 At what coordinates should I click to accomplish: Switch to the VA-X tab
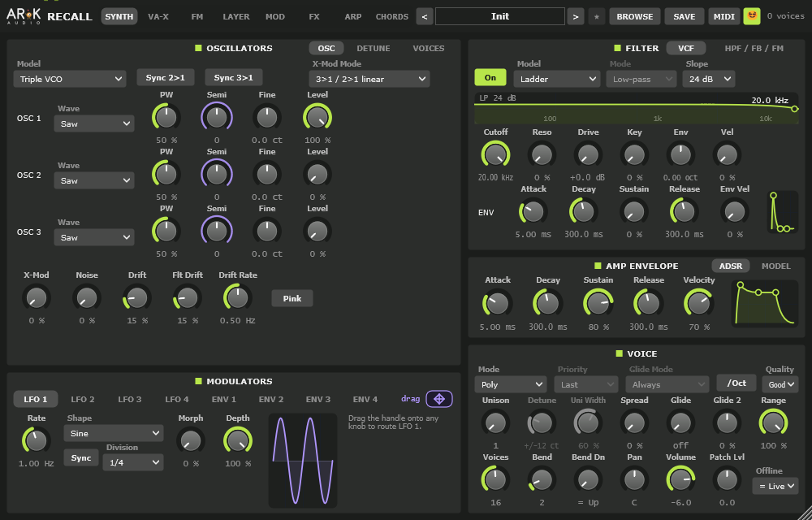[158, 16]
